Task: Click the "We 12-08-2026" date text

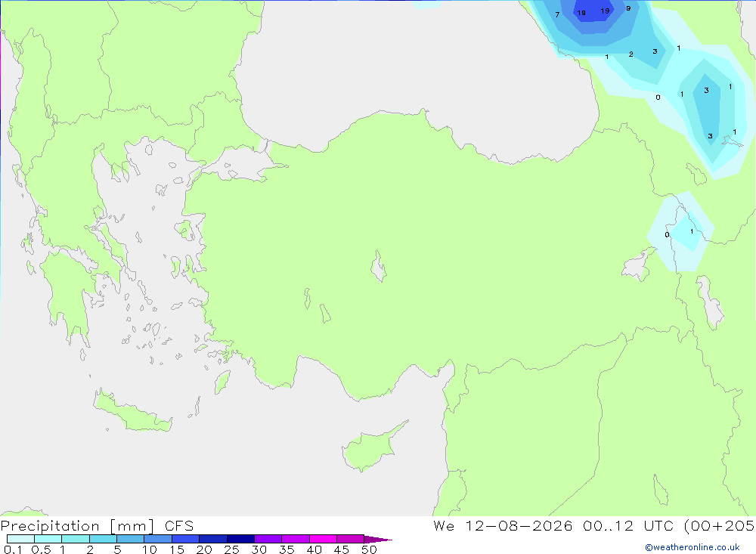Action: 503,526
